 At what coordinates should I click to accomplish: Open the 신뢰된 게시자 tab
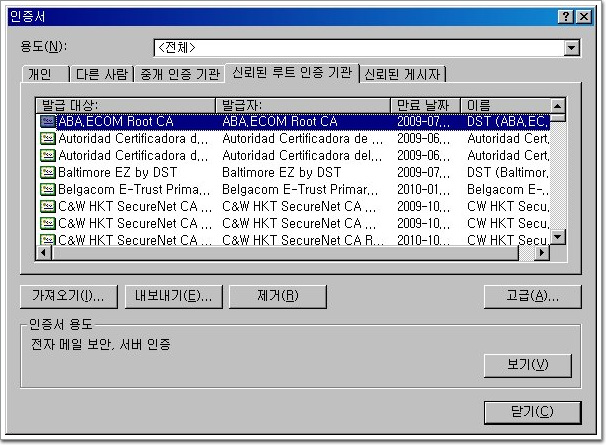click(403, 74)
